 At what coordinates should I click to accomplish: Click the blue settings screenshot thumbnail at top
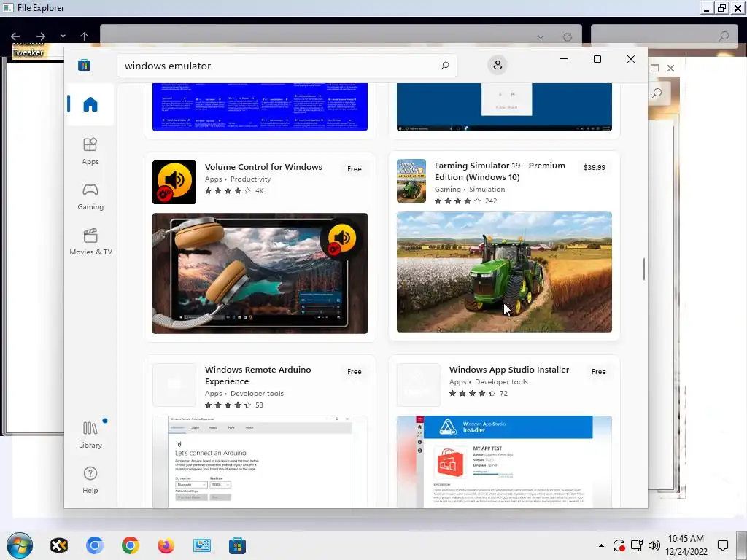[x=260, y=107]
